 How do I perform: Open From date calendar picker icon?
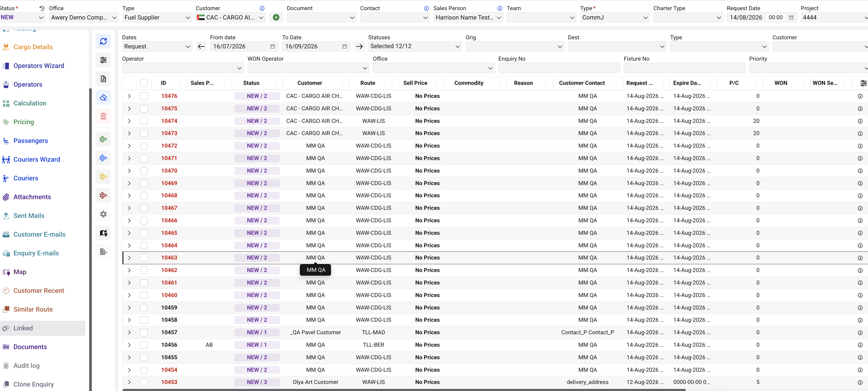[272, 47]
